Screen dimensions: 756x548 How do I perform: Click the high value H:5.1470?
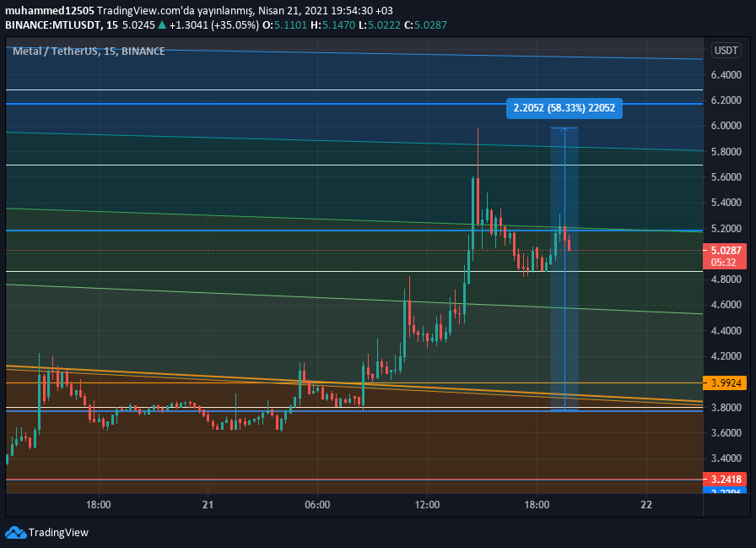(x=332, y=24)
